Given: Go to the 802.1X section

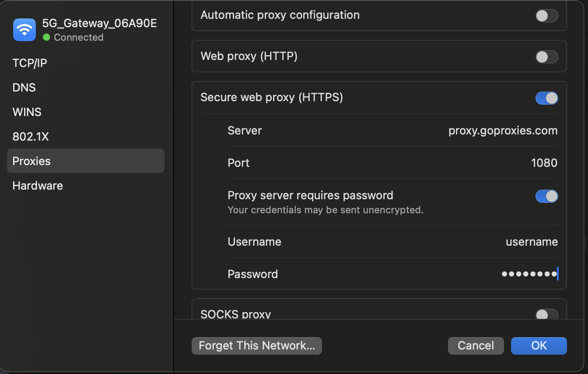Looking at the screenshot, I should point(31,137).
